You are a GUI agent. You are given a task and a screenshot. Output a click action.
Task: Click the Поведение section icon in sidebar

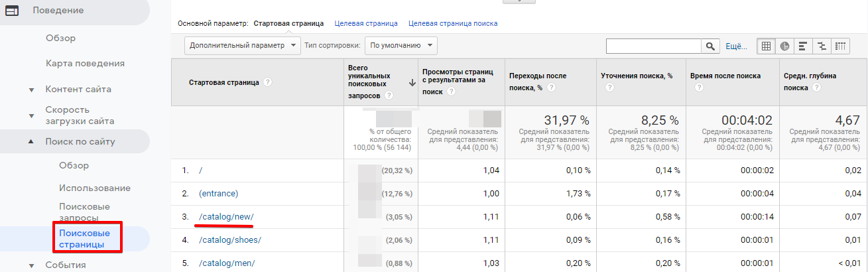point(12,11)
